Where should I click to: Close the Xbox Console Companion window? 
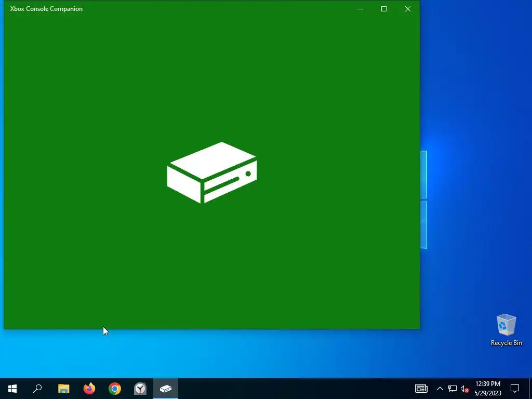tap(408, 9)
